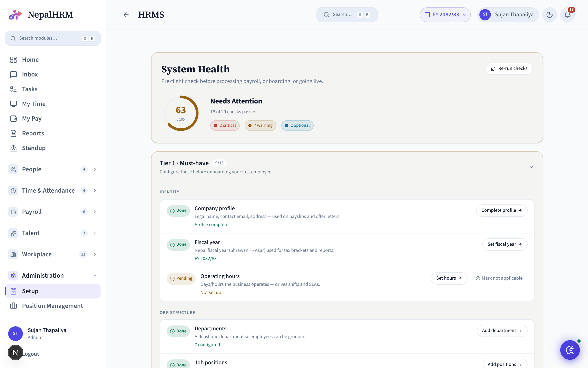588x368 pixels.
Task: Click the Payroll wallet icon
Action: tap(13, 212)
